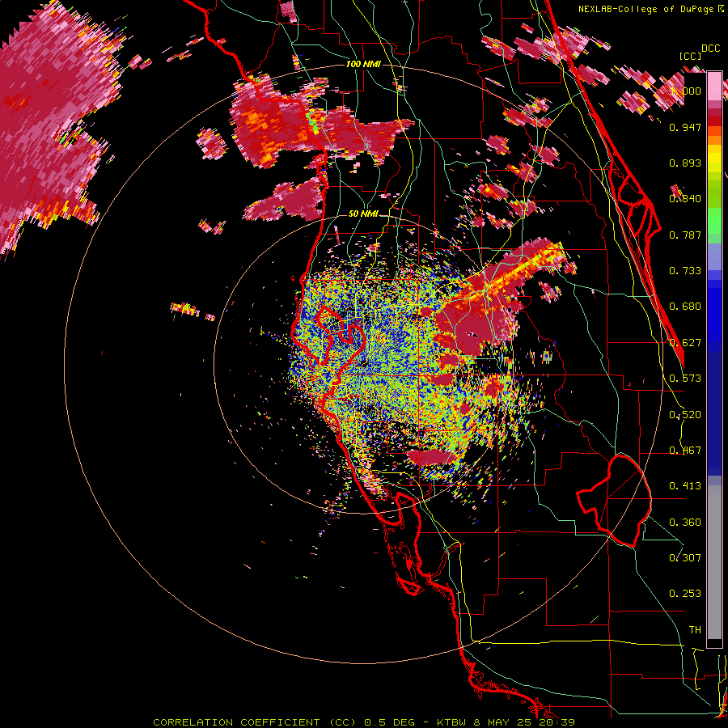The width and height of the screenshot is (728, 728).
Task: Click the 0.360 legend value
Action: 685,523
